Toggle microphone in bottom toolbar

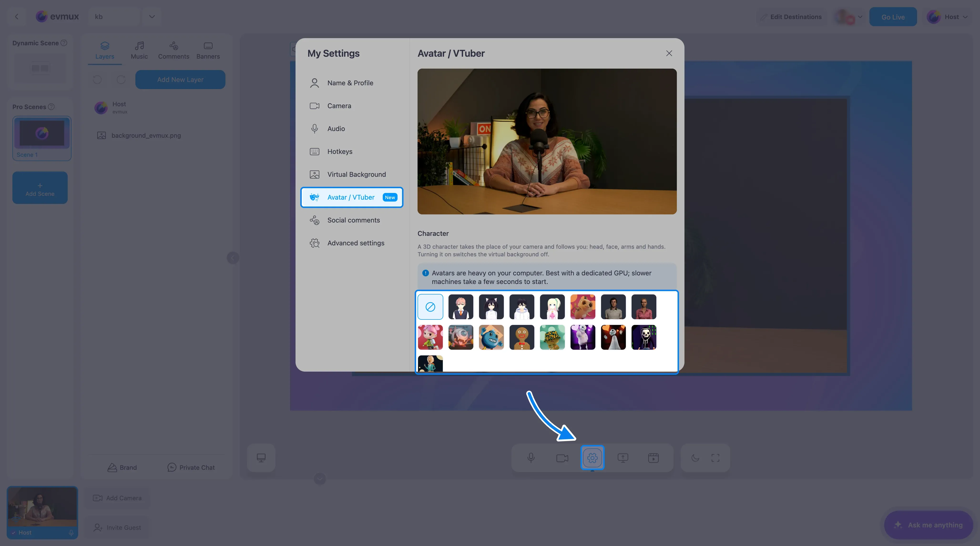coord(531,458)
